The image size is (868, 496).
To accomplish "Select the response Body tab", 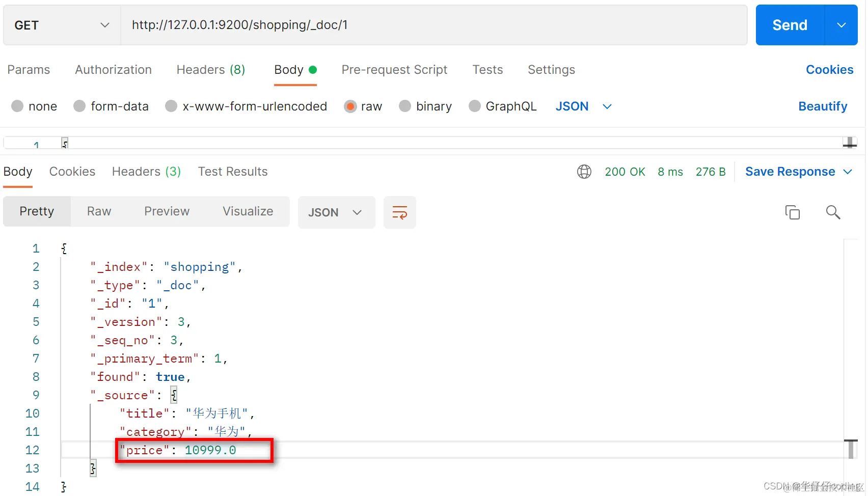I will coord(18,172).
